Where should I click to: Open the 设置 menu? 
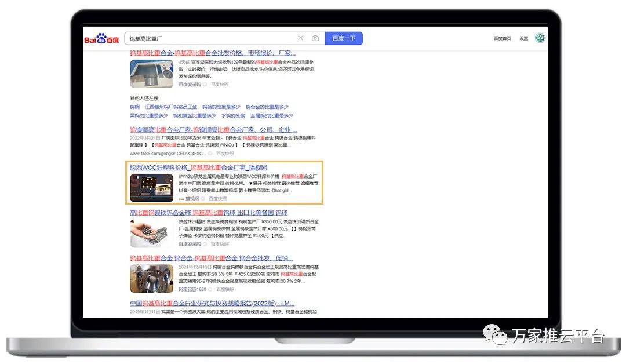click(x=523, y=38)
